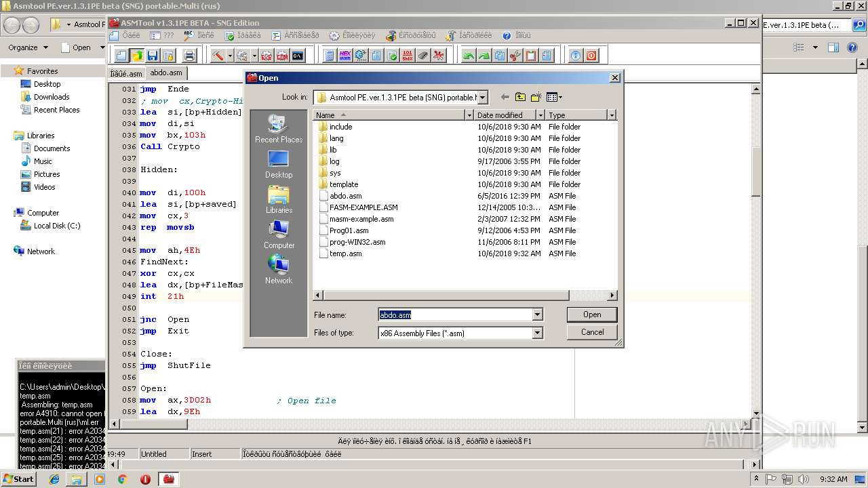This screenshot has height=488, width=868.
Task: Open the command prompt console icon
Action: tap(298, 56)
